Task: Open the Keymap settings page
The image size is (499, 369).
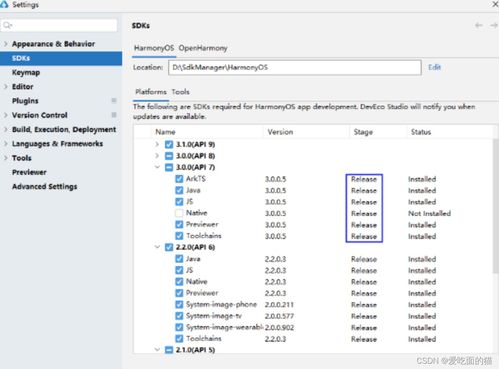Action: click(26, 72)
